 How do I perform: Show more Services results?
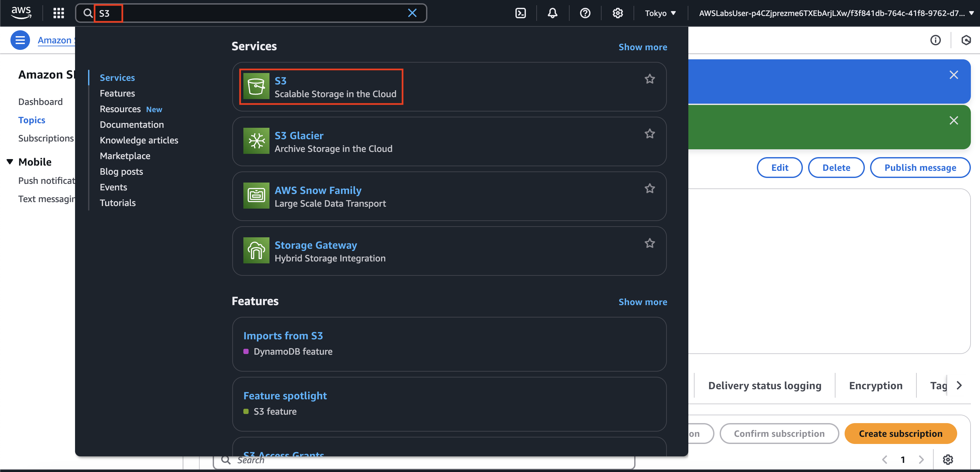point(643,47)
